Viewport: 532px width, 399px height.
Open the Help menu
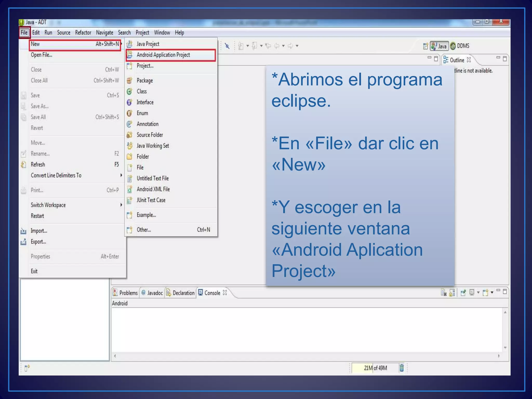pyautogui.click(x=179, y=33)
